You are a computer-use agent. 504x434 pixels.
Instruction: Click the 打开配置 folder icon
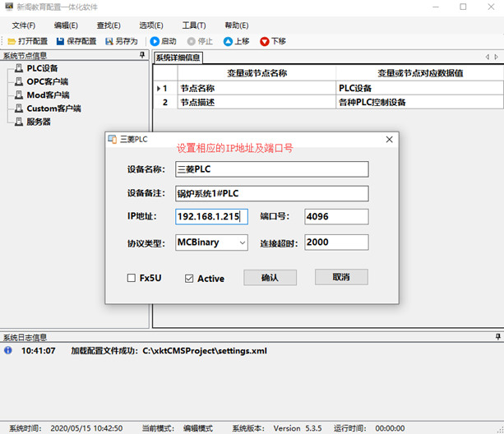(12, 41)
